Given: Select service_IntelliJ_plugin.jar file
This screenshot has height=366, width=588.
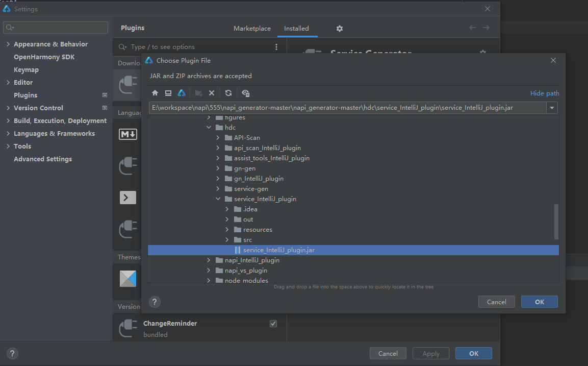Looking at the screenshot, I should point(353,250).
